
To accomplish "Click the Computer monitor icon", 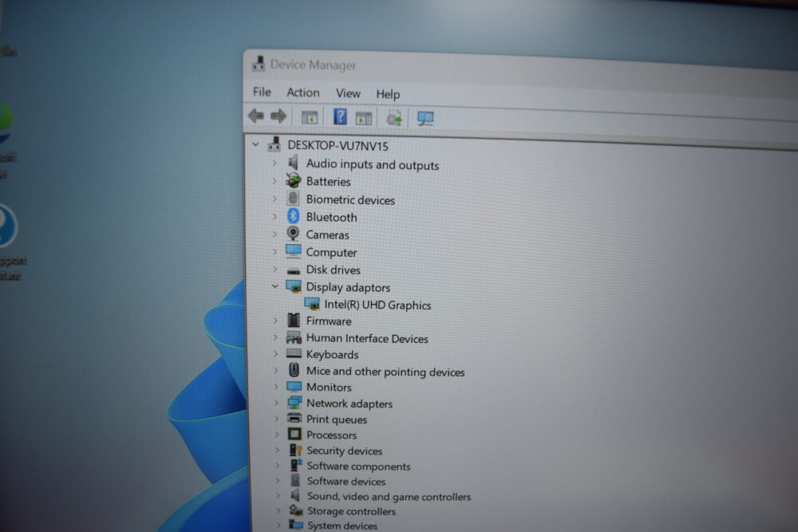I will point(294,251).
